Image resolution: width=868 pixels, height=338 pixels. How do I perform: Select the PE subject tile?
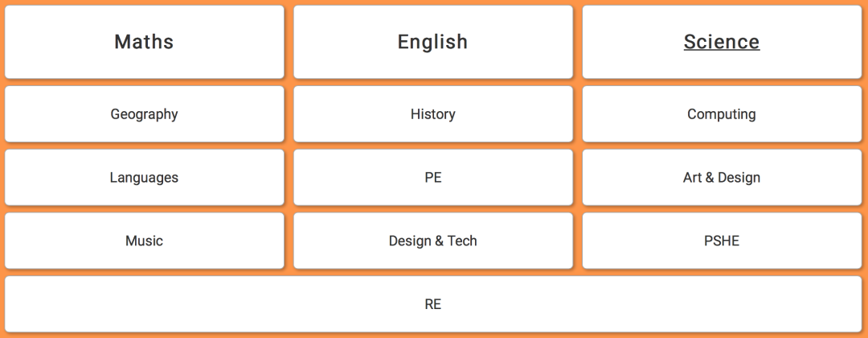tap(432, 177)
